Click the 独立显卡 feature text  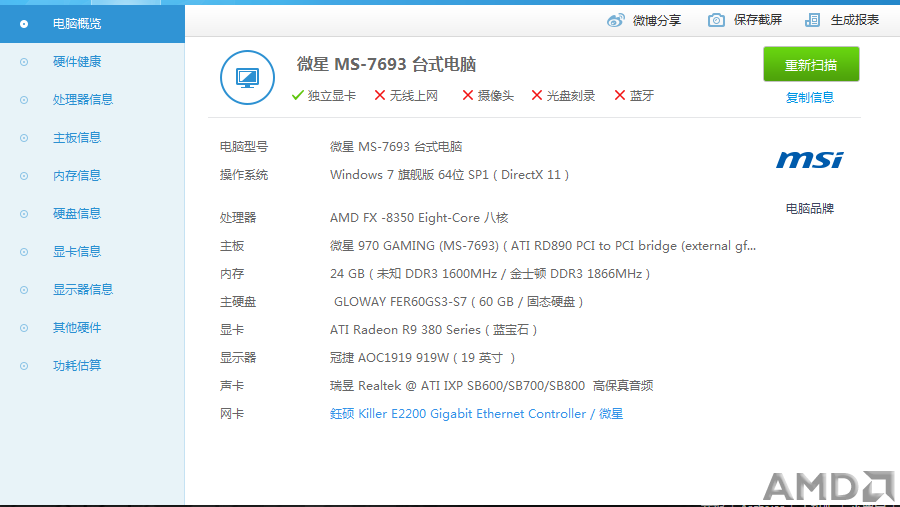332,96
